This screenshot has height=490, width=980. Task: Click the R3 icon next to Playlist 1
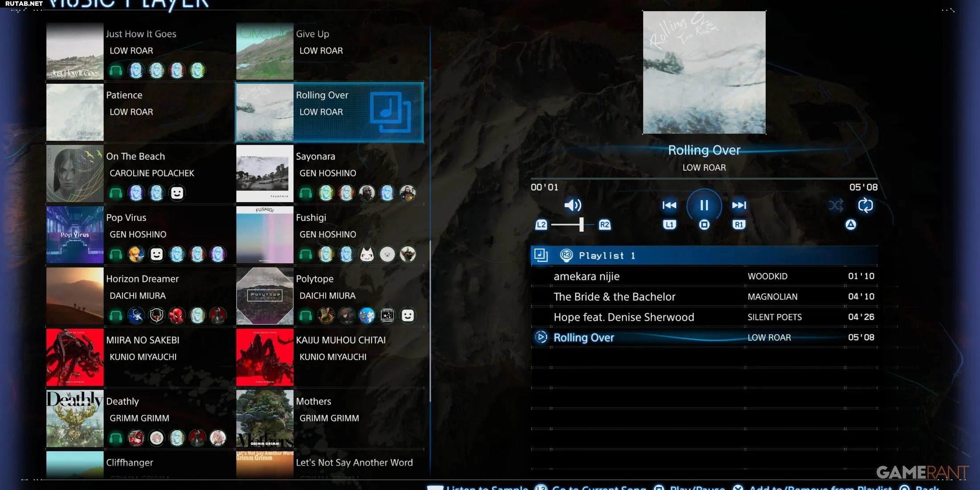(x=566, y=255)
